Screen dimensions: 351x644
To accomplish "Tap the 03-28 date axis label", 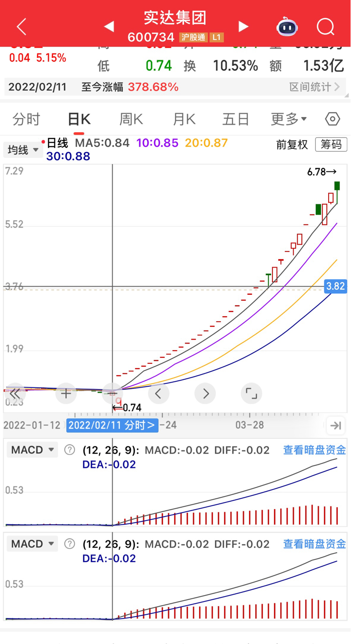I will coord(250,425).
